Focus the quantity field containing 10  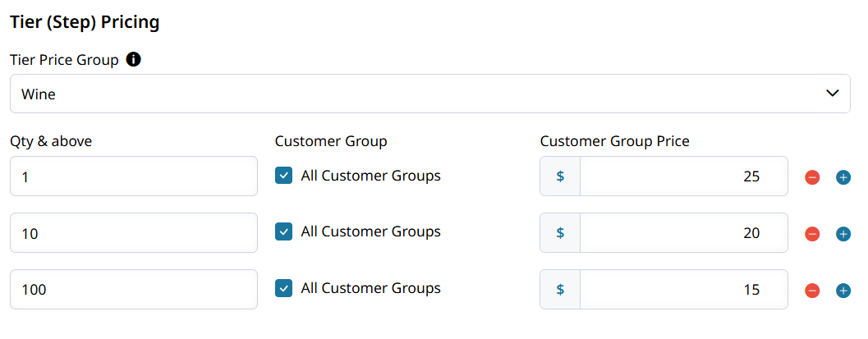[x=134, y=233]
